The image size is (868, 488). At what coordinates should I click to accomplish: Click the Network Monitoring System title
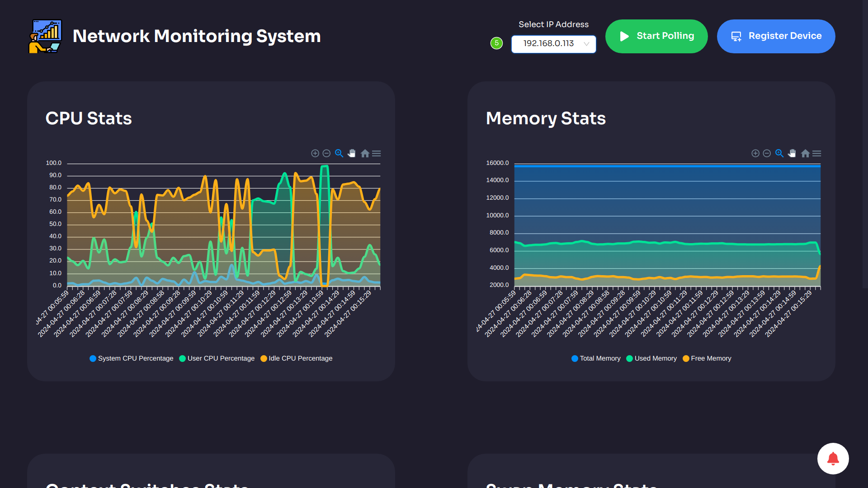click(x=197, y=36)
